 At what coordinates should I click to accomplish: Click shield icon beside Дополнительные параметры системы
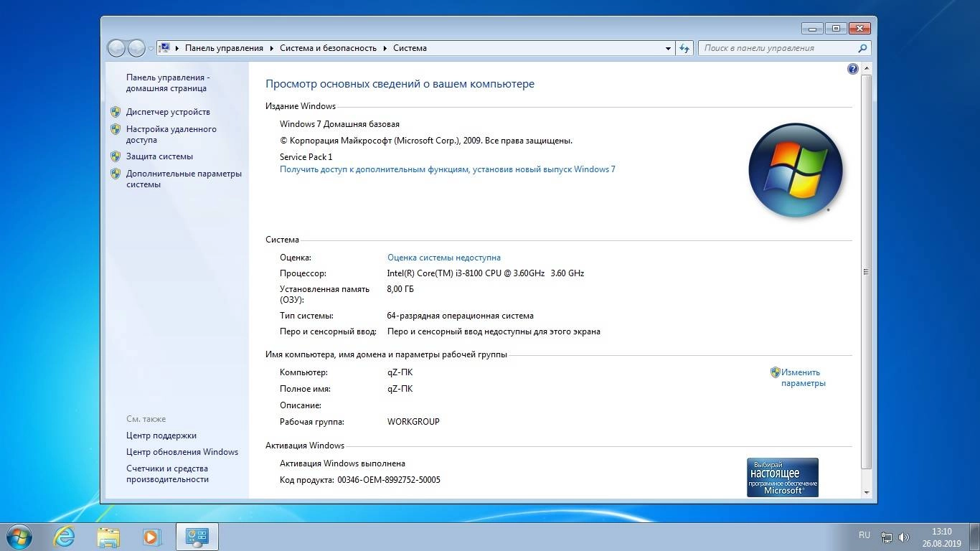pyautogui.click(x=116, y=174)
